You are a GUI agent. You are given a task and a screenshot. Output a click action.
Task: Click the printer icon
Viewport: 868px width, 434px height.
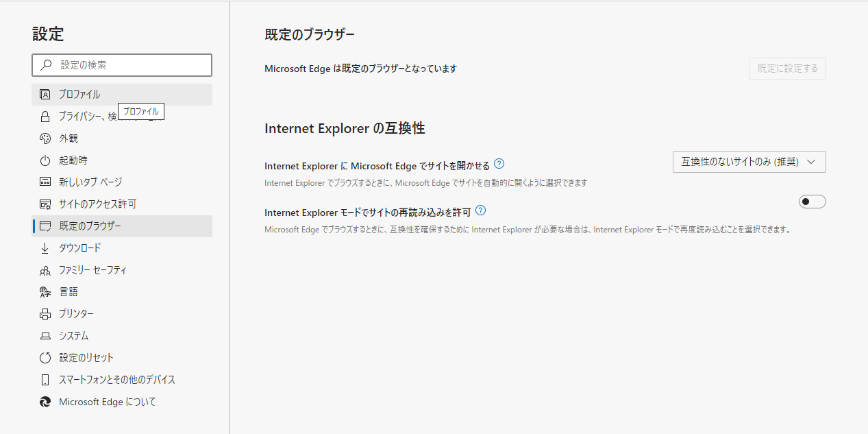pos(45,314)
